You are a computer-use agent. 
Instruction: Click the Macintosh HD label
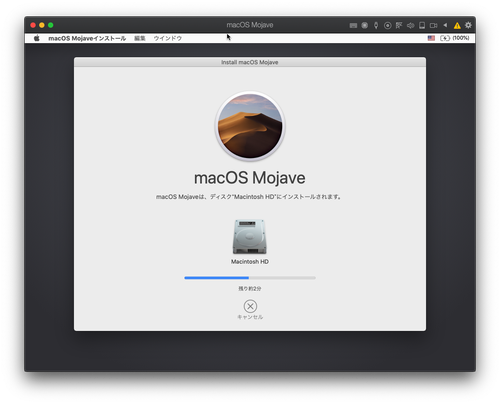pos(250,262)
